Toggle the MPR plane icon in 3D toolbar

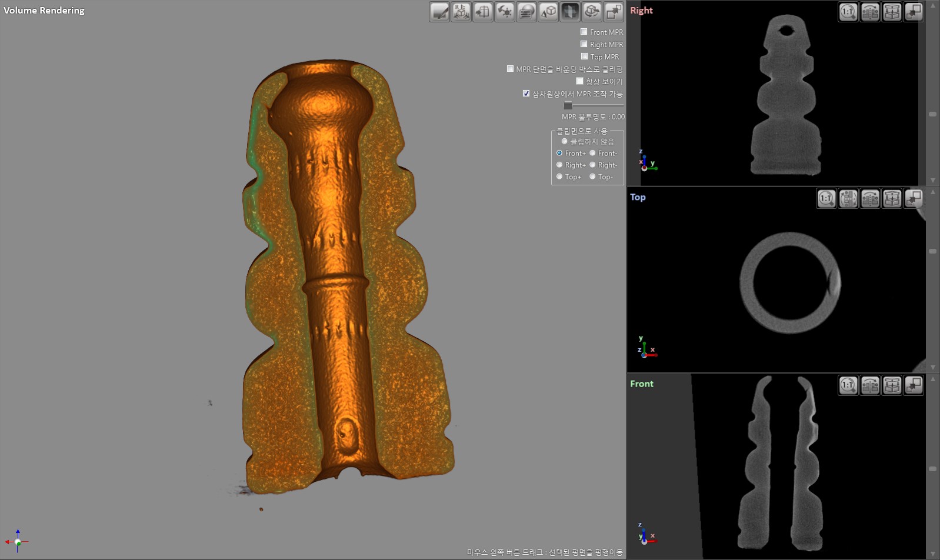tap(570, 12)
